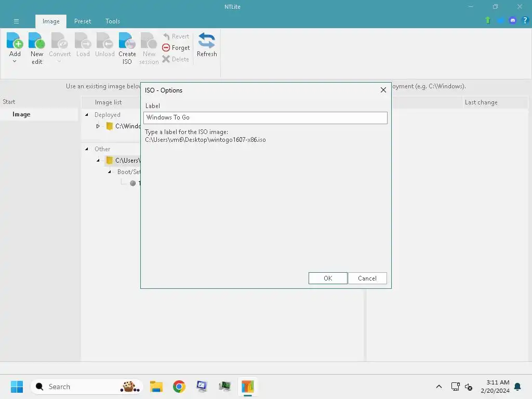Click the Forget toolbar item
This screenshot has width=532, height=399.
pos(176,48)
